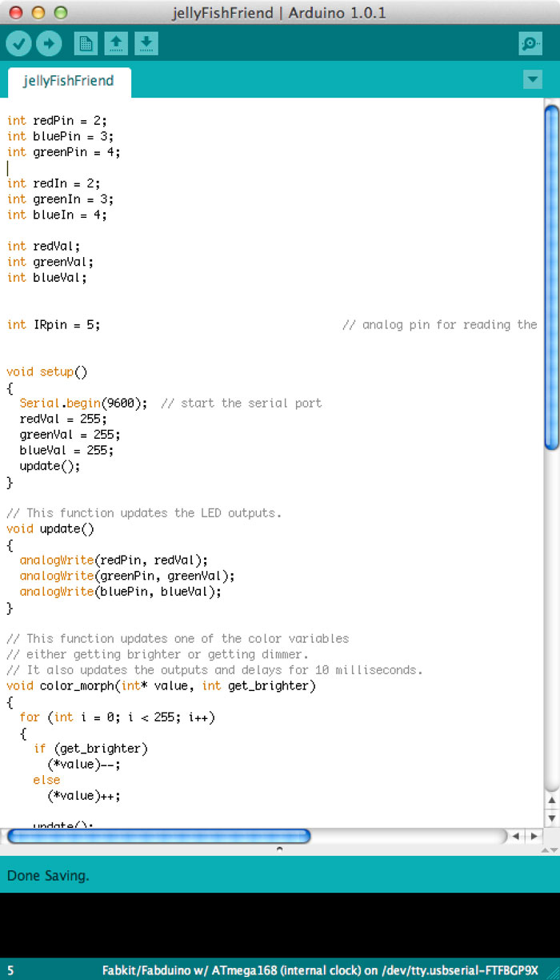Click the 'Done Saving.' status message
This screenshot has width=560, height=980.
tap(48, 876)
